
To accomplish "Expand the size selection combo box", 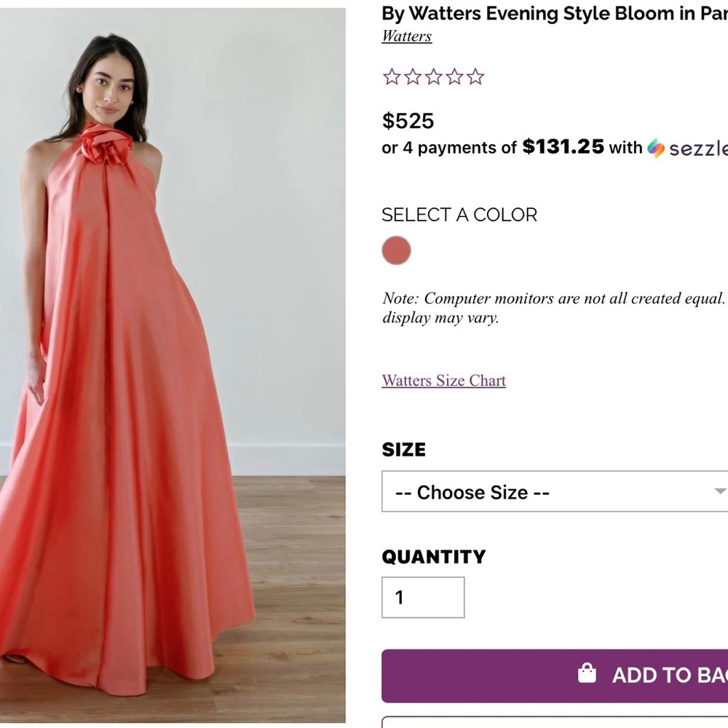I will pos(553,492).
